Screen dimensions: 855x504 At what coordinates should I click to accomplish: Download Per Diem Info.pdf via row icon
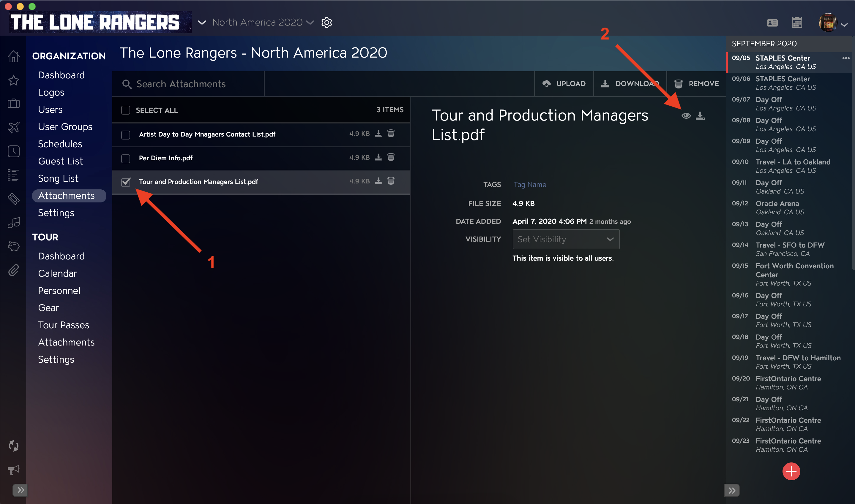point(378,157)
